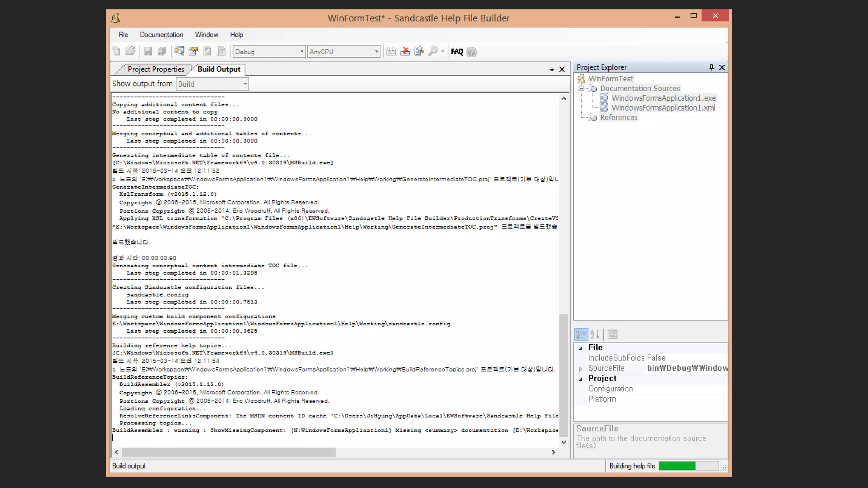Select WindowsFormsApplication1.xml in Project Explorer
868x488 pixels.
pos(663,108)
